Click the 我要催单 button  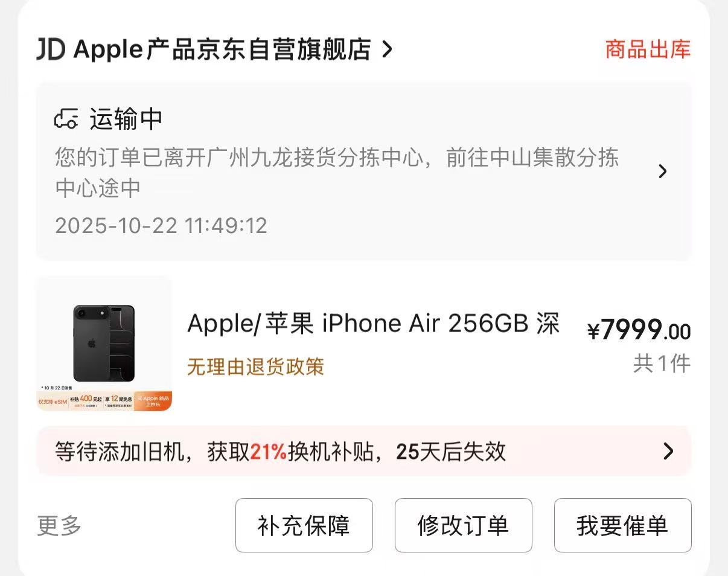tap(623, 525)
